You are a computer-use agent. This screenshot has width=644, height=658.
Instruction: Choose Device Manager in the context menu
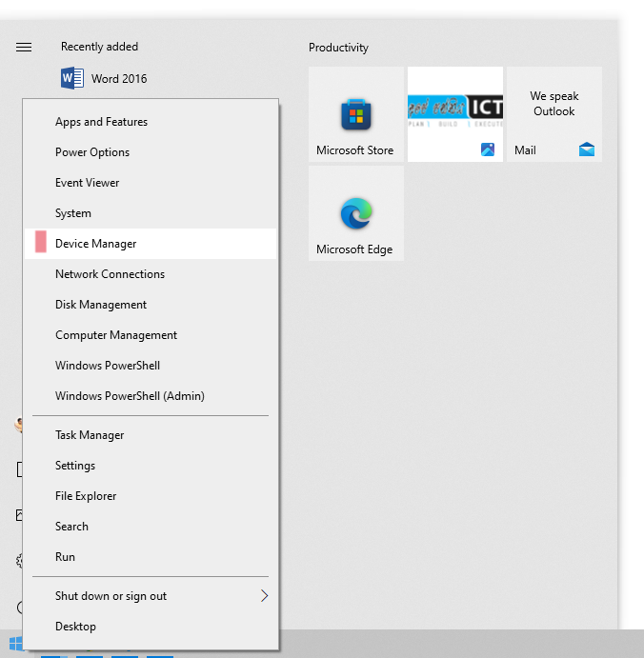pyautogui.click(x=96, y=244)
